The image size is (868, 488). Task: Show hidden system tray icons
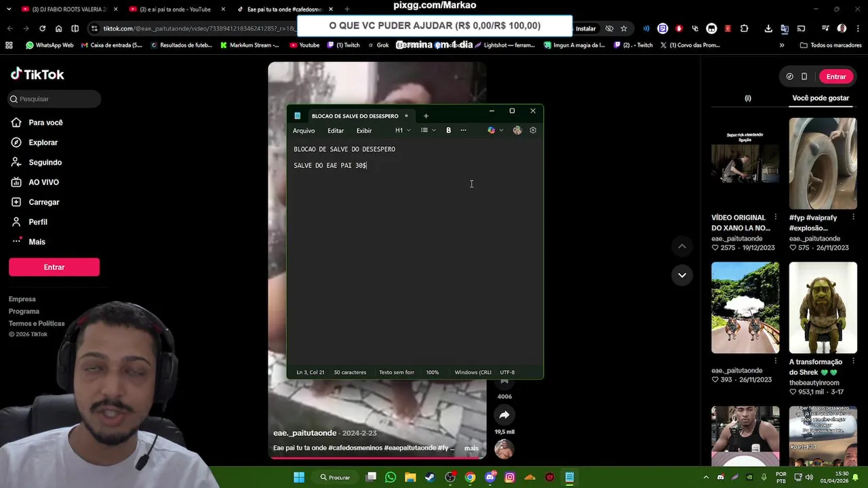pyautogui.click(x=706, y=477)
